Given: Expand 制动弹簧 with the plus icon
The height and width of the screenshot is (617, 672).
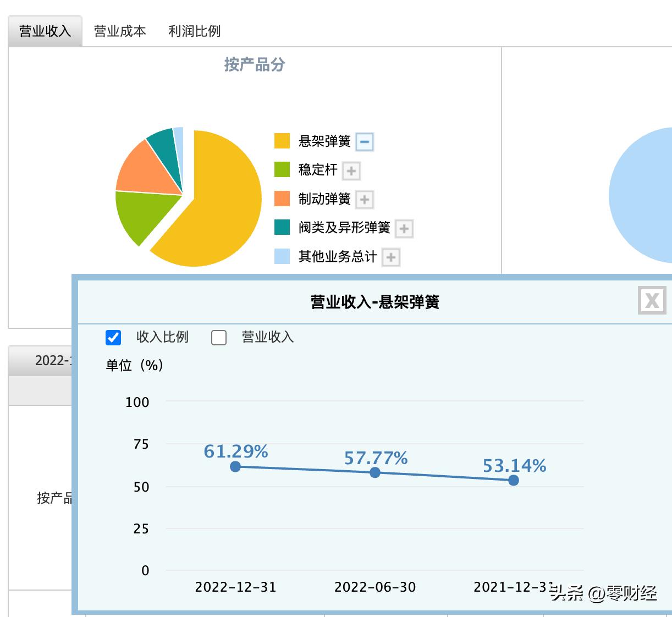Looking at the screenshot, I should pos(364,199).
